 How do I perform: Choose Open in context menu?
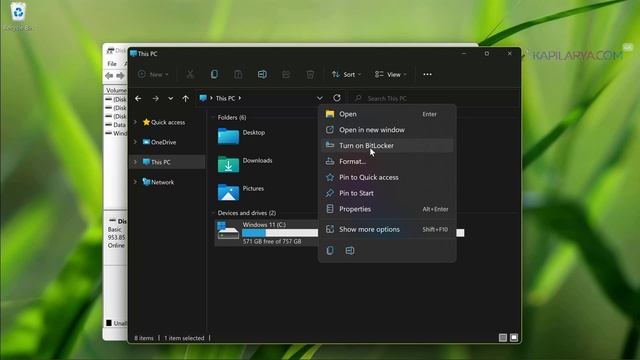click(x=387, y=114)
